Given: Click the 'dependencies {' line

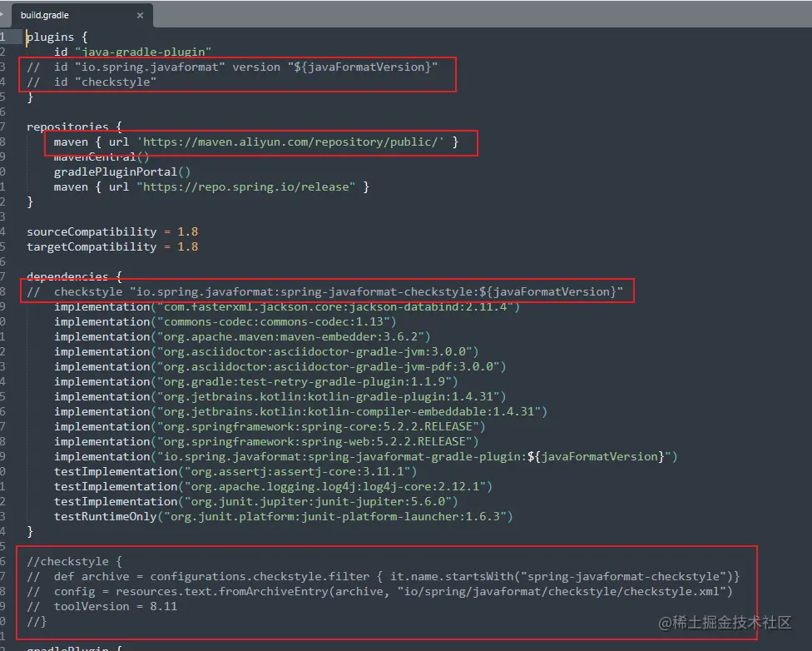Looking at the screenshot, I should point(74,276).
